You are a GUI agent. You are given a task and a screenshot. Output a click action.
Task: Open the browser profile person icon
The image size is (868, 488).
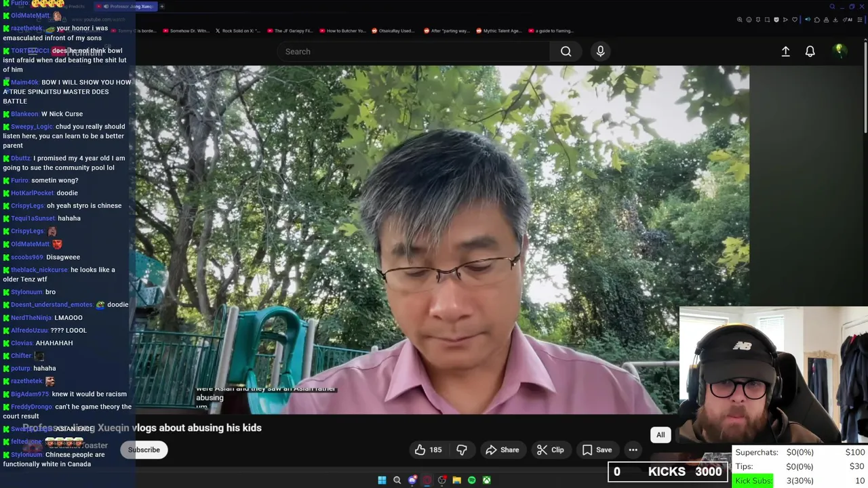[x=826, y=20]
